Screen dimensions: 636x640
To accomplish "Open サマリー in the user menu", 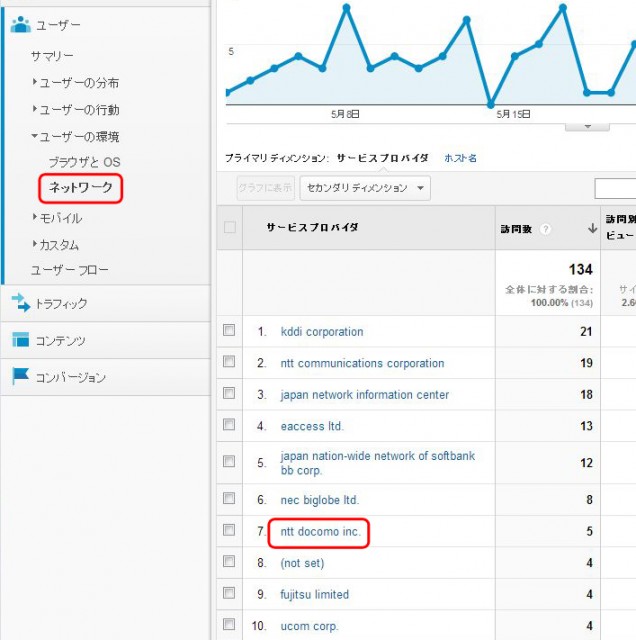I will 52,56.
